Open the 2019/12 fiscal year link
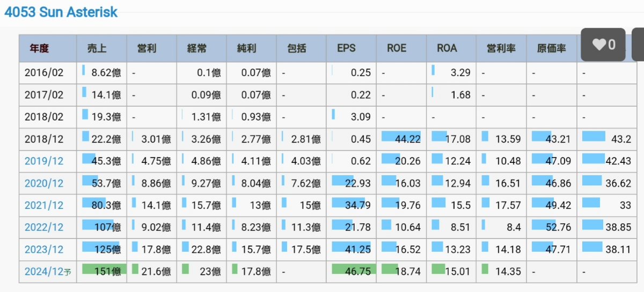Image resolution: width=644 pixels, height=292 pixels. [x=44, y=161]
